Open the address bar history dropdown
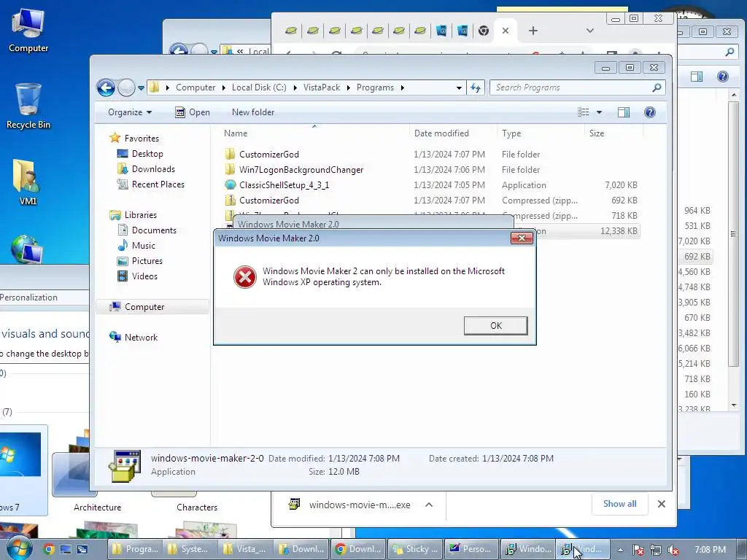747x560 pixels. [459, 87]
